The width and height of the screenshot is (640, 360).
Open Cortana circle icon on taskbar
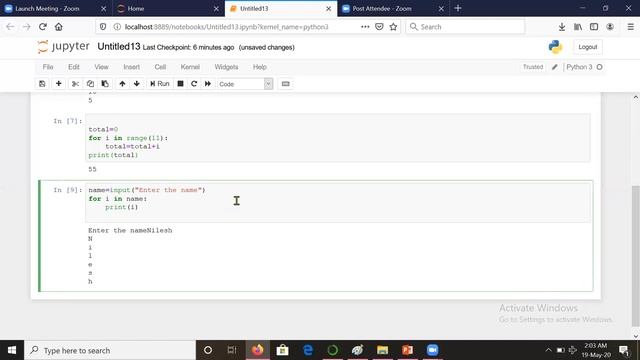pyautogui.click(x=208, y=350)
